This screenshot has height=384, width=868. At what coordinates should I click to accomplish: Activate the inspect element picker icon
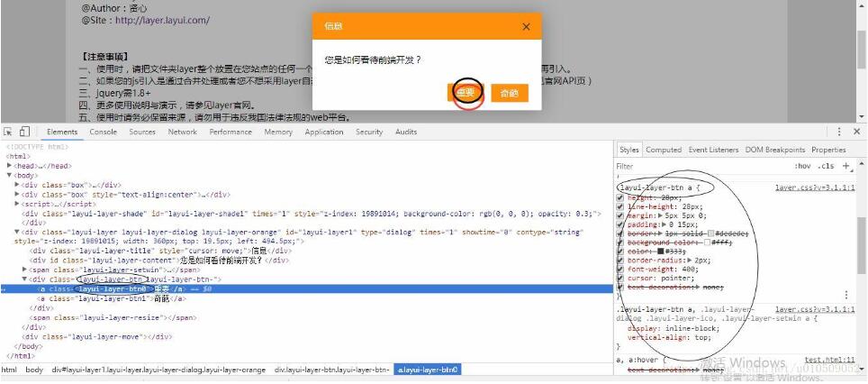click(8, 132)
